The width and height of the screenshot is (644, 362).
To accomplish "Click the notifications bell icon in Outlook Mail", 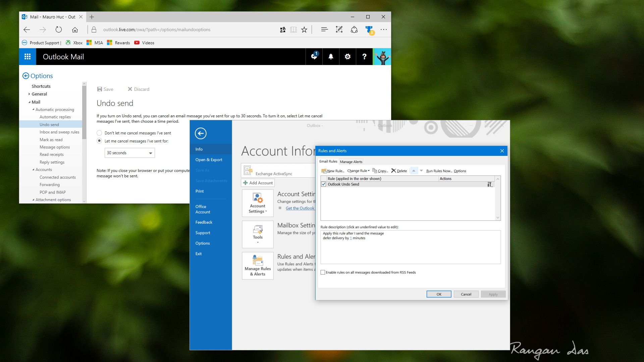I will (331, 57).
